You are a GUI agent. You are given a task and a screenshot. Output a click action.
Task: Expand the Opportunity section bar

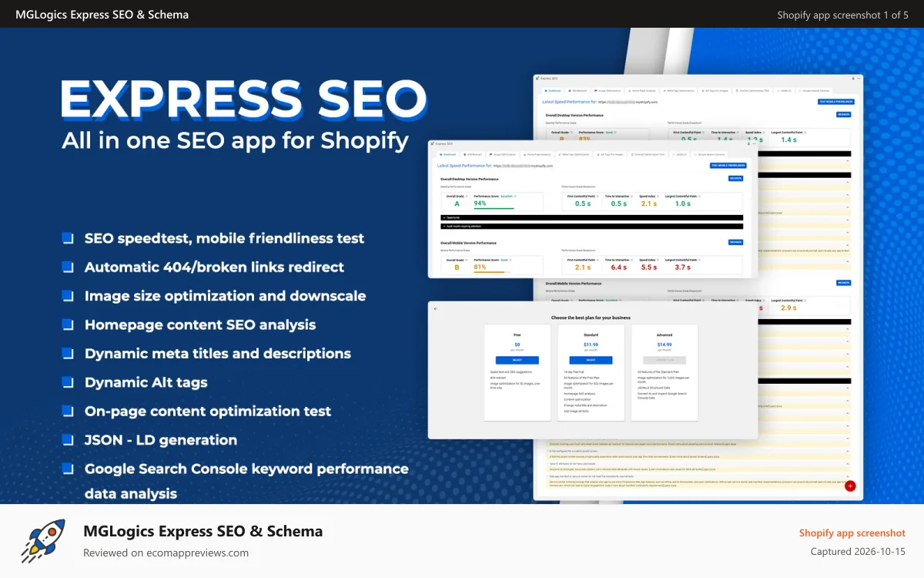[591, 217]
